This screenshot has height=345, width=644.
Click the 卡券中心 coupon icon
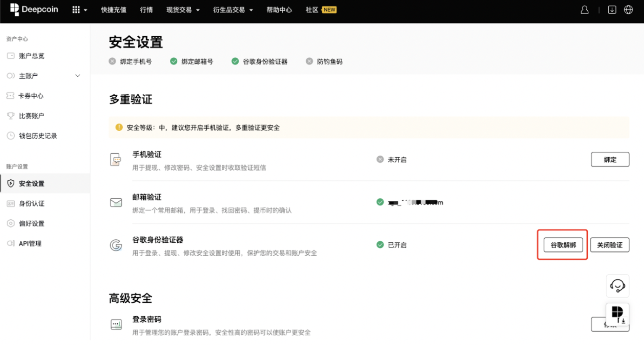coord(11,96)
